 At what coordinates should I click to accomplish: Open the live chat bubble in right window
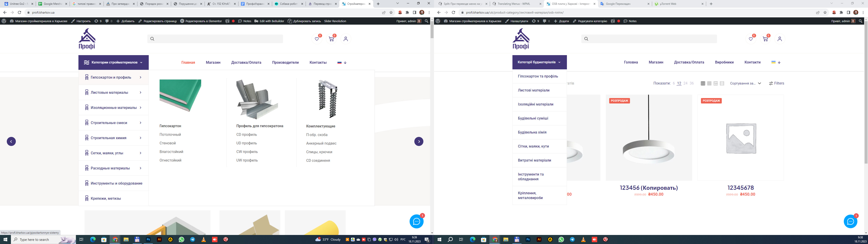[x=850, y=221]
